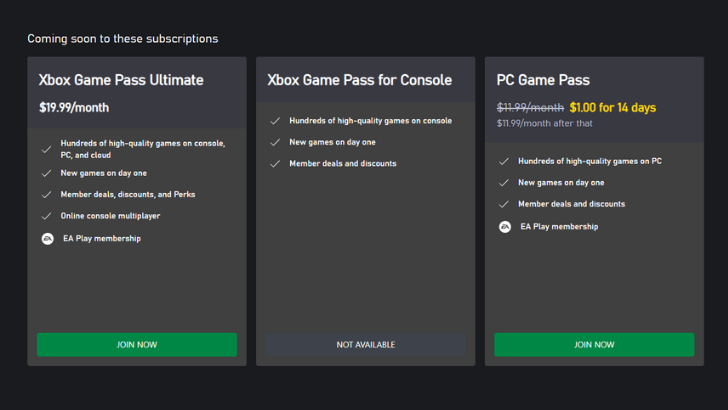Image resolution: width=728 pixels, height=410 pixels.
Task: Click 'Hundreds of high-quality games on console, PC, and cloud' text
Action: point(143,149)
